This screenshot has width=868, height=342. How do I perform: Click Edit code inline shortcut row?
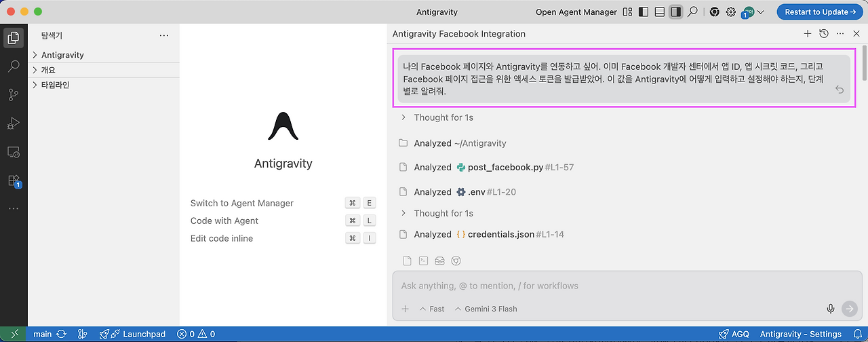pos(283,238)
